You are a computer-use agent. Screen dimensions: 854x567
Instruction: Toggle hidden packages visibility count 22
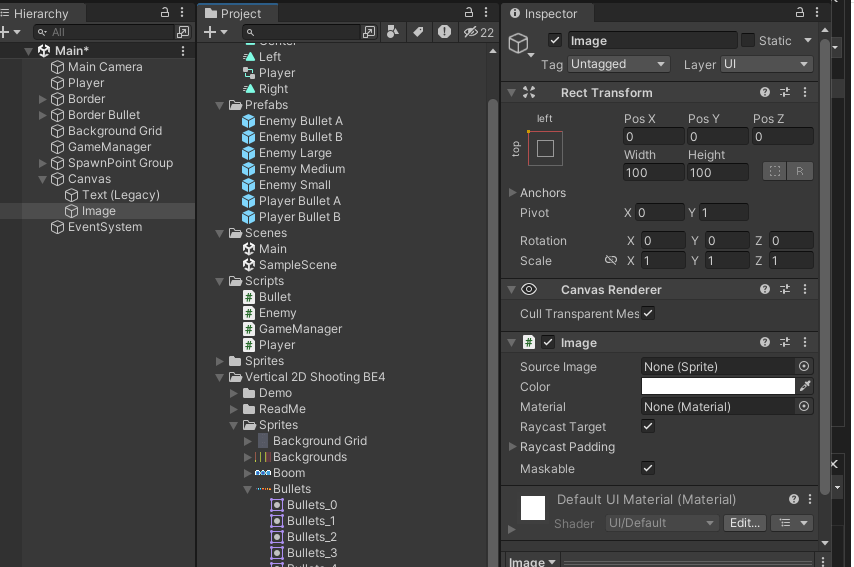479,32
